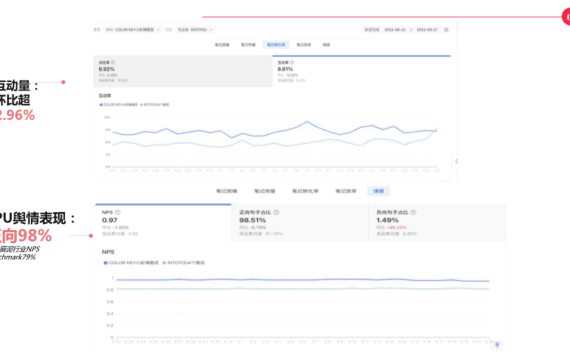Viewport: 570px width, 360px height.
Task: Click help icon next to NPS label
Action: 117,212
